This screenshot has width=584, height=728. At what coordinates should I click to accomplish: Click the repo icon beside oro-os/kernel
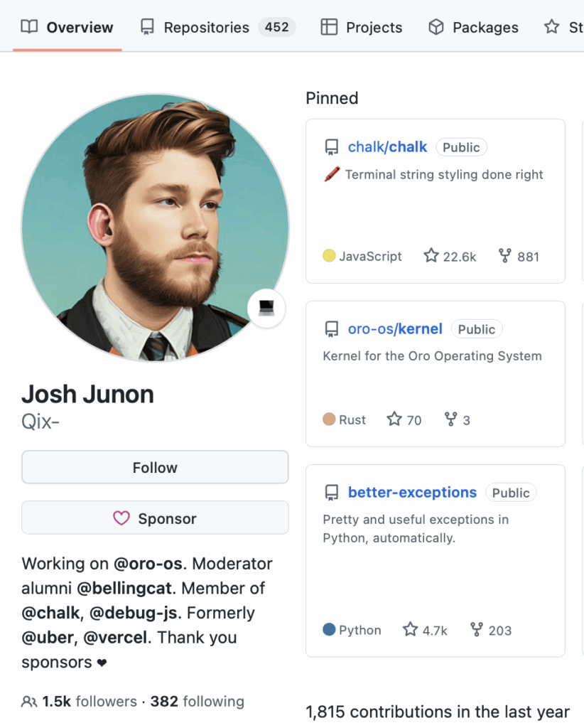click(x=332, y=329)
